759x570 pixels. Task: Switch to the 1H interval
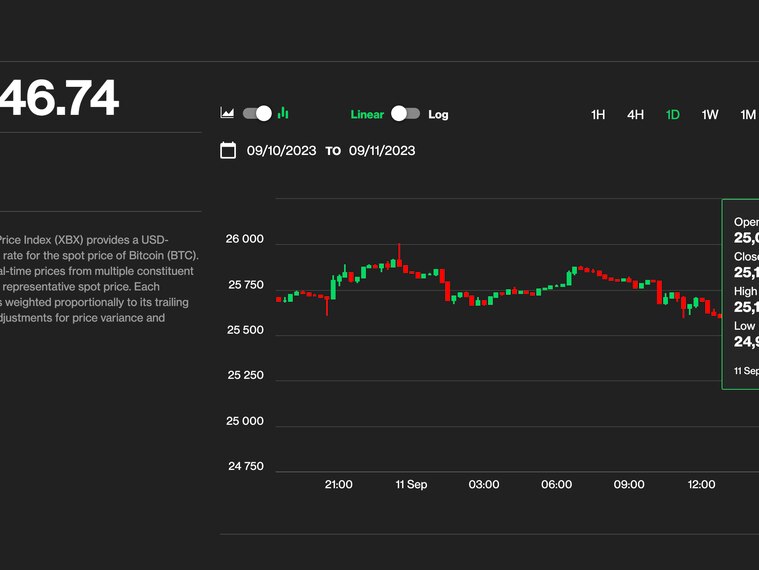pos(598,115)
